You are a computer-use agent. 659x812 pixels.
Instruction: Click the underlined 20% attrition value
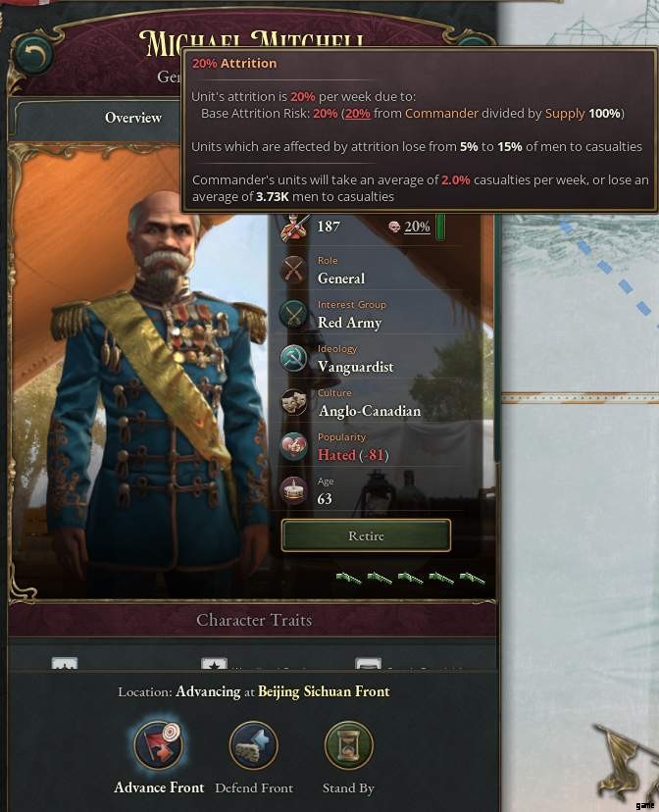[x=417, y=227]
